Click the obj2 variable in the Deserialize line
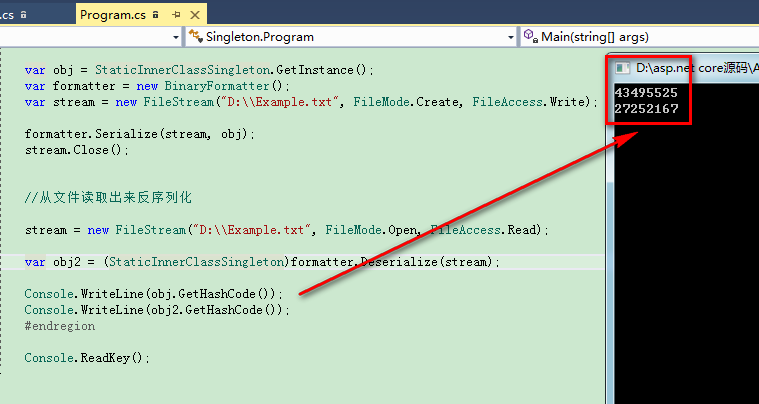Image resolution: width=759 pixels, height=404 pixels. [67, 262]
